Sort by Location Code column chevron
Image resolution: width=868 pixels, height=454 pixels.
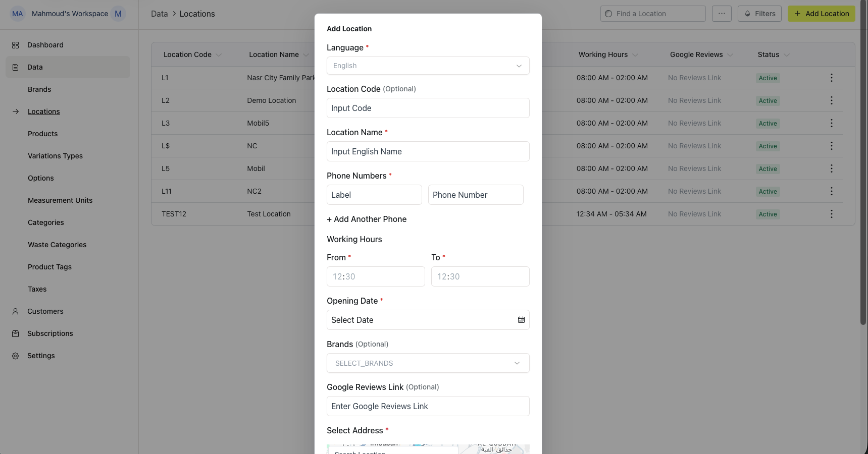point(219,55)
